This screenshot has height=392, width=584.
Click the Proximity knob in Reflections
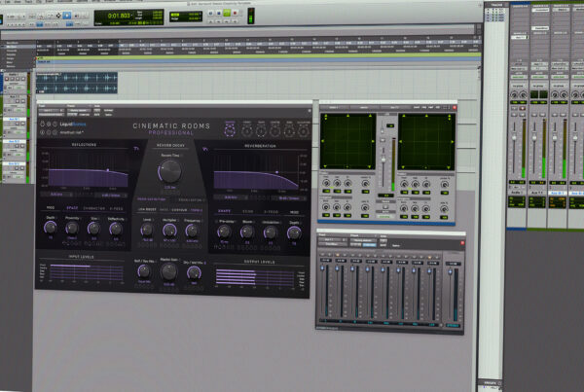pos(72,228)
